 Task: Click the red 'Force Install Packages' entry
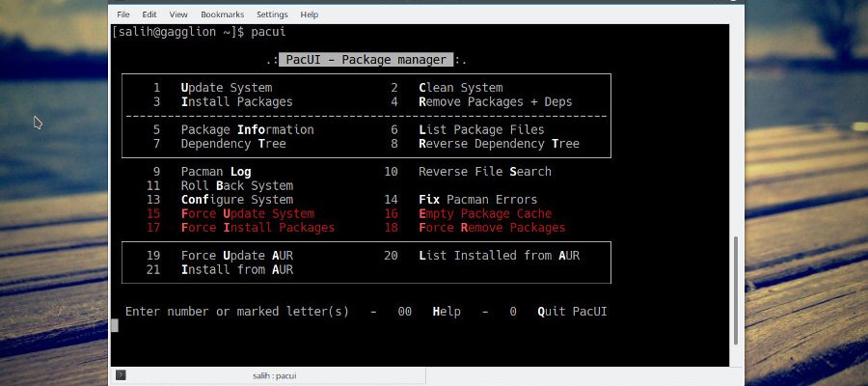click(258, 228)
